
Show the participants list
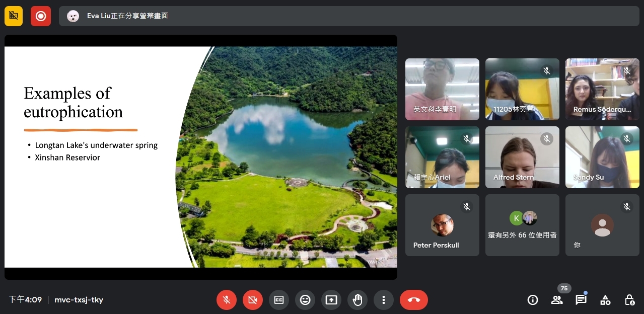pos(557,300)
